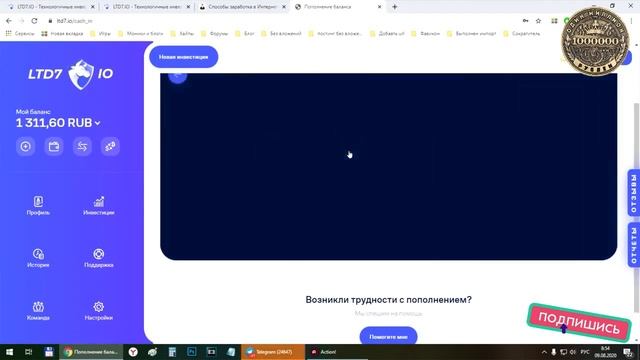The width and height of the screenshot is (640, 360).
Task: Open the lower Отчеты vertical side tab
Action: click(633, 245)
